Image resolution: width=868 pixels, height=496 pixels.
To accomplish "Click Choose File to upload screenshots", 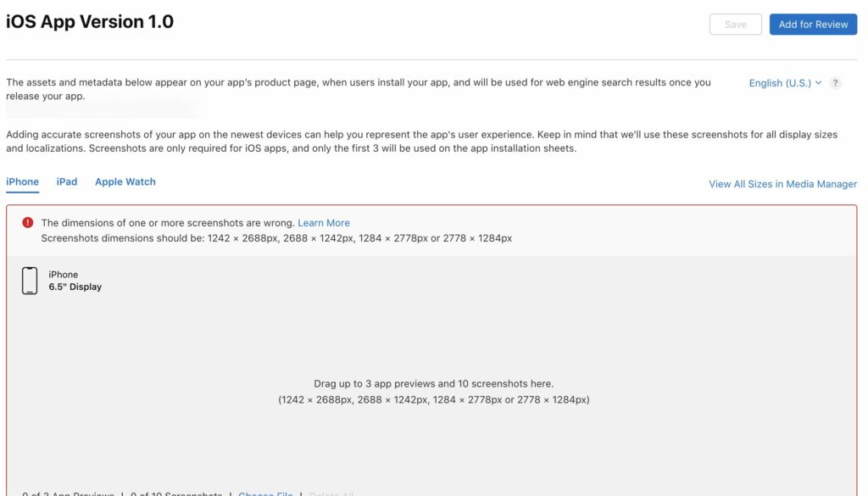I will coord(264,493).
